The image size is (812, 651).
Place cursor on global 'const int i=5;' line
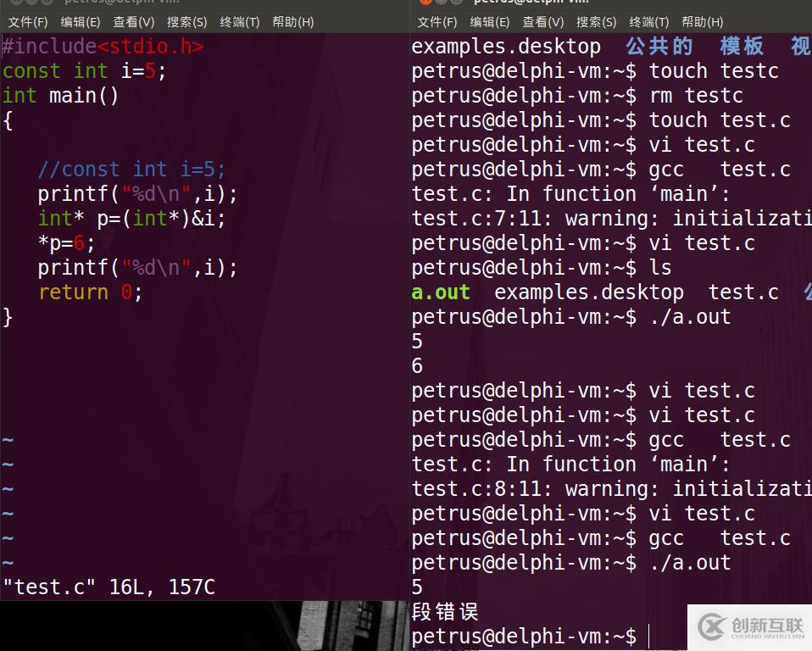pos(85,71)
